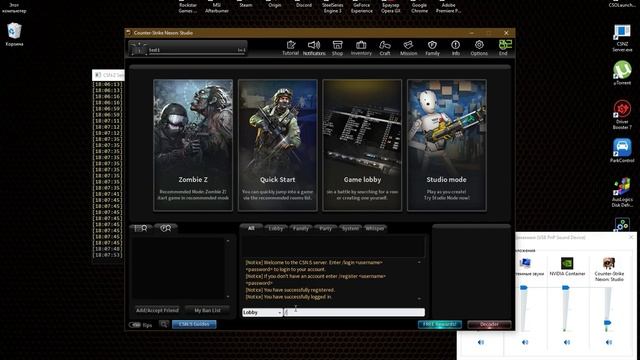Click console line [18:07:53]
Screen dimensions: 640x360
pos(107,255)
